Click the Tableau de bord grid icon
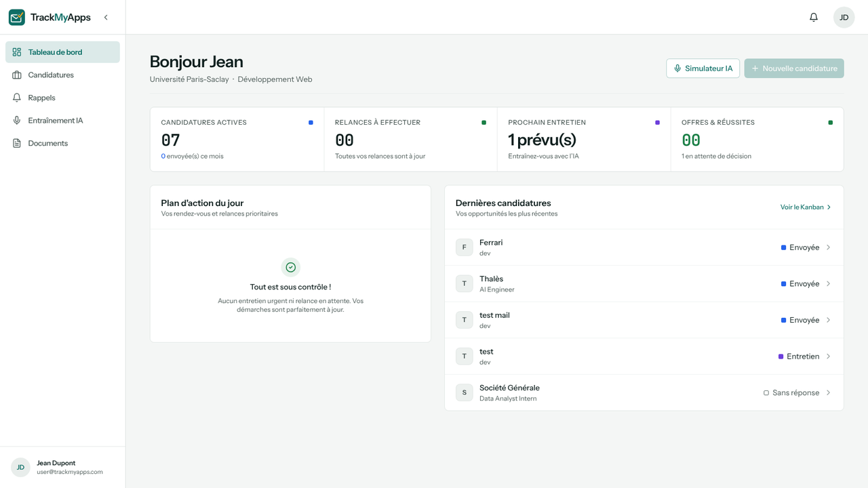Image resolution: width=868 pixels, height=488 pixels. point(17,52)
